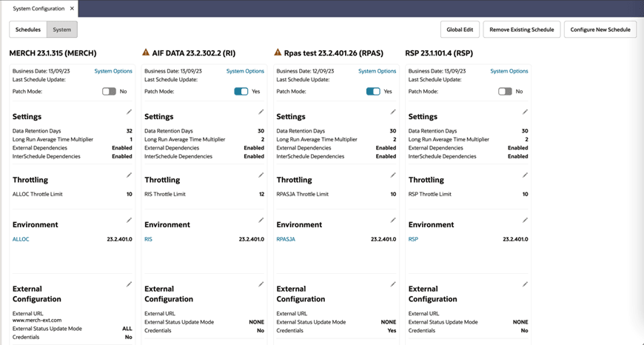Edit External Configuration for MERCH card
This screenshot has height=345, width=644.
click(129, 284)
